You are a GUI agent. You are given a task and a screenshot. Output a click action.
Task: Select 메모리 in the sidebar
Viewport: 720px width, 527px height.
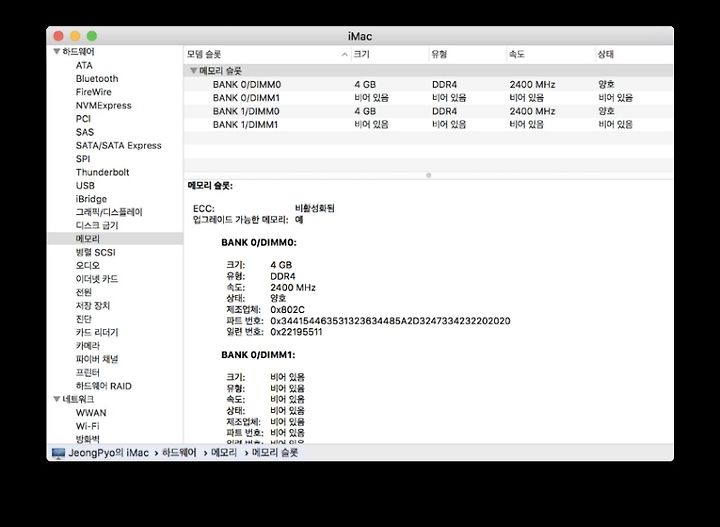coord(87,239)
